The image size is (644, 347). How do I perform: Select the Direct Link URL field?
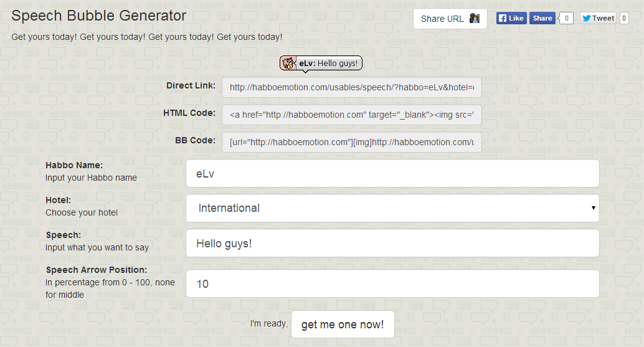(x=351, y=87)
